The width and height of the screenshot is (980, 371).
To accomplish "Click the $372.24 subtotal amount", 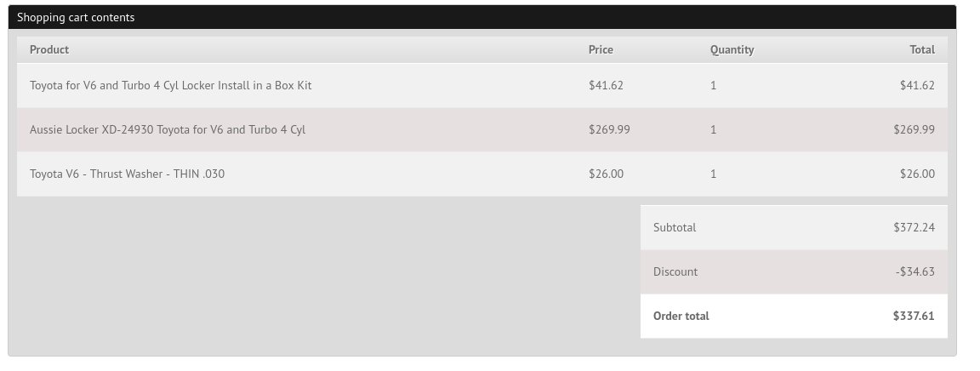I will click(914, 227).
